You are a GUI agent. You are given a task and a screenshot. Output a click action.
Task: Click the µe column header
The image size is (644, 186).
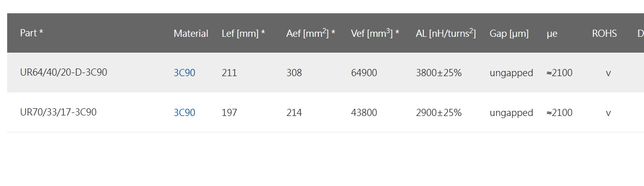point(552,33)
